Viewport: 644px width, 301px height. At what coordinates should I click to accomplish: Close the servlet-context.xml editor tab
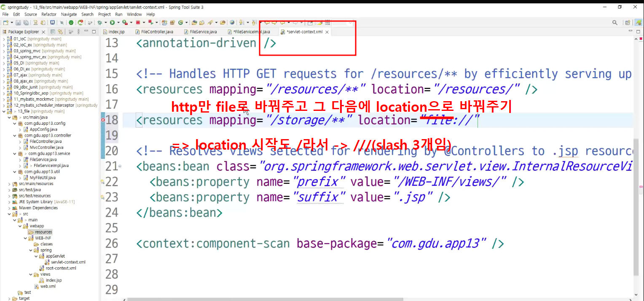point(327,32)
